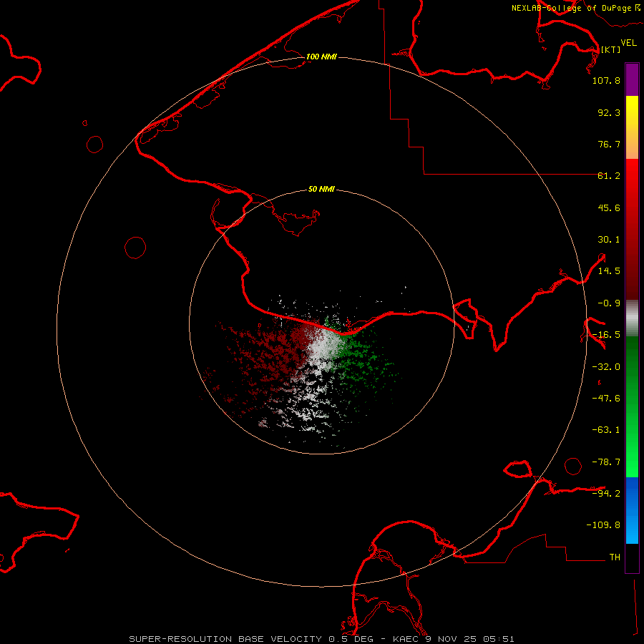Click the purple segment of color bar

632,79
